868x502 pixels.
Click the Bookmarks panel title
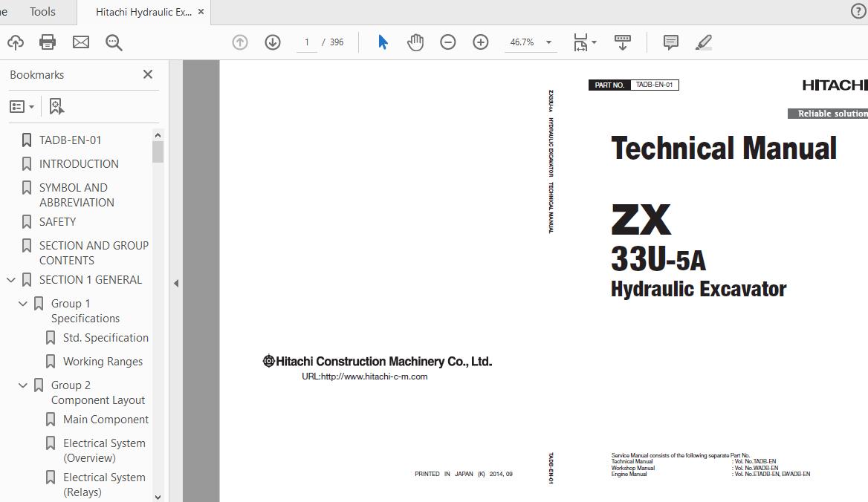click(x=37, y=75)
